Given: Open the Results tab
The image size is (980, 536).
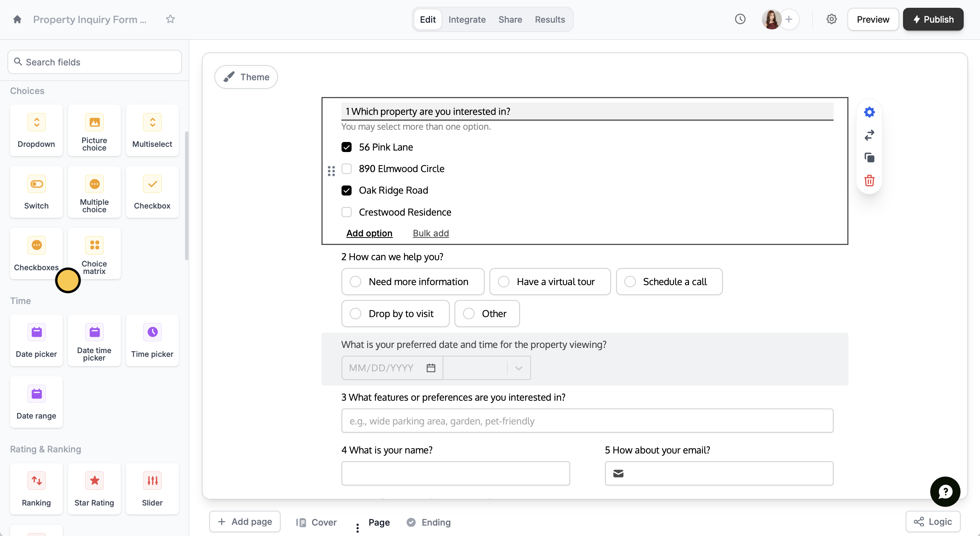Looking at the screenshot, I should (x=549, y=19).
